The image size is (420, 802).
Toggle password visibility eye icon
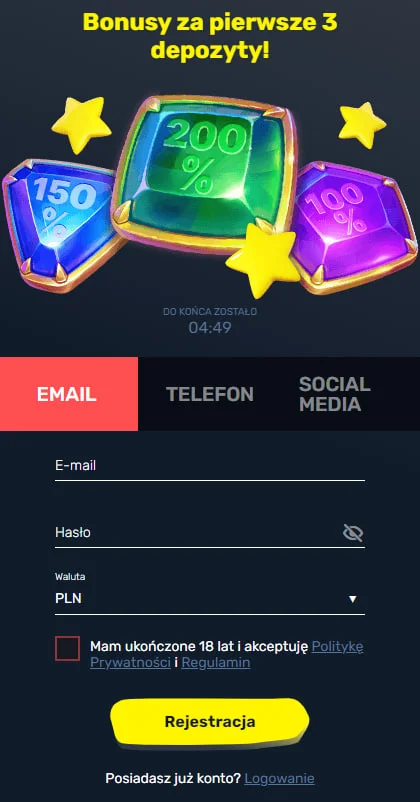pos(353,533)
